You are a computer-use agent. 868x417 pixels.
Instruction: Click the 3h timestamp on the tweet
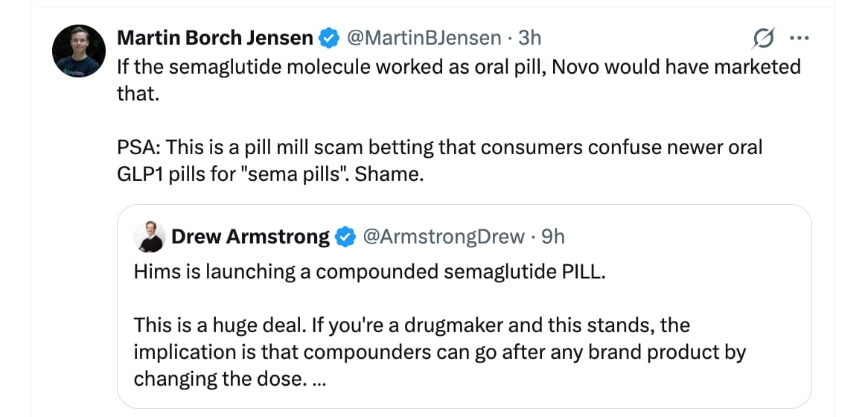pyautogui.click(x=530, y=37)
